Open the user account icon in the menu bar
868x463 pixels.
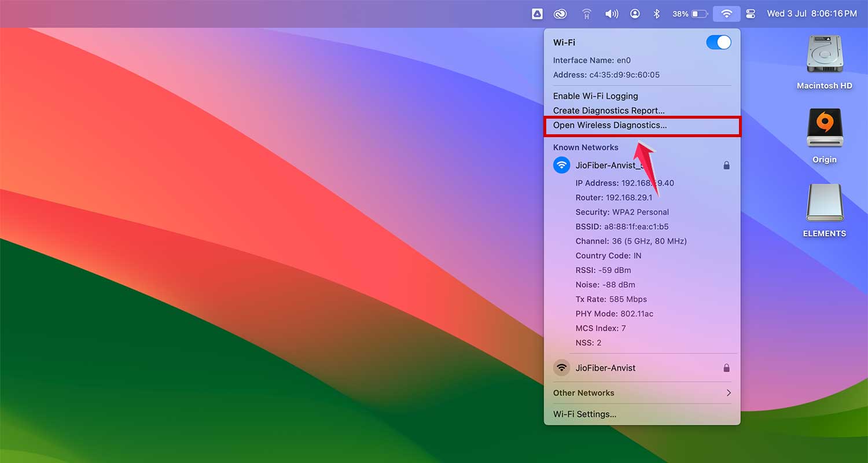click(635, 13)
